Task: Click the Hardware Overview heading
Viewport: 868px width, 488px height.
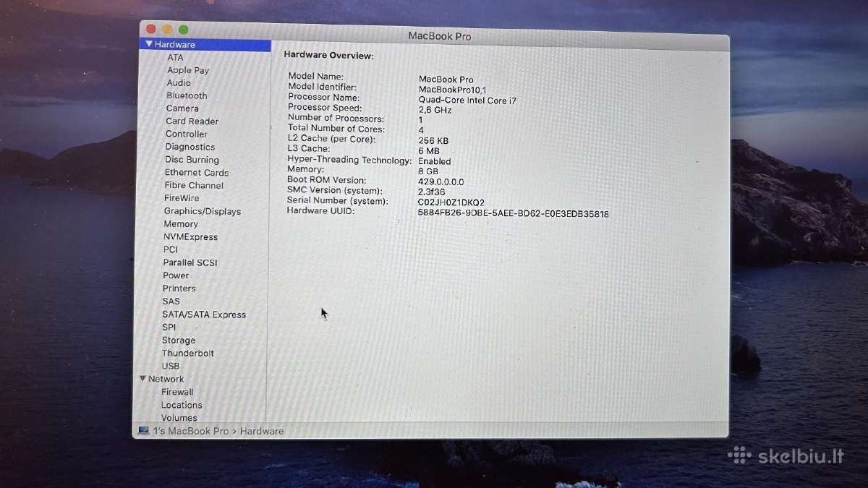Action: 328,55
